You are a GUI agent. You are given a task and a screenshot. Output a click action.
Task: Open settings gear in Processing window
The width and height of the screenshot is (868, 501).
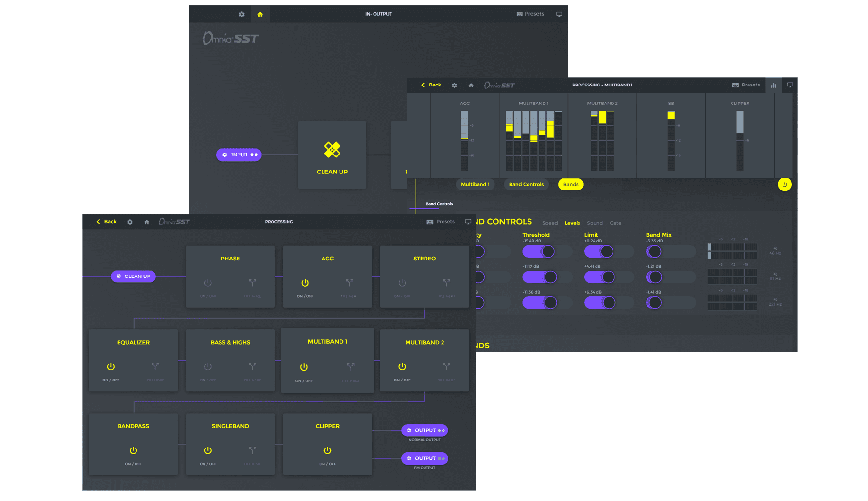point(130,222)
